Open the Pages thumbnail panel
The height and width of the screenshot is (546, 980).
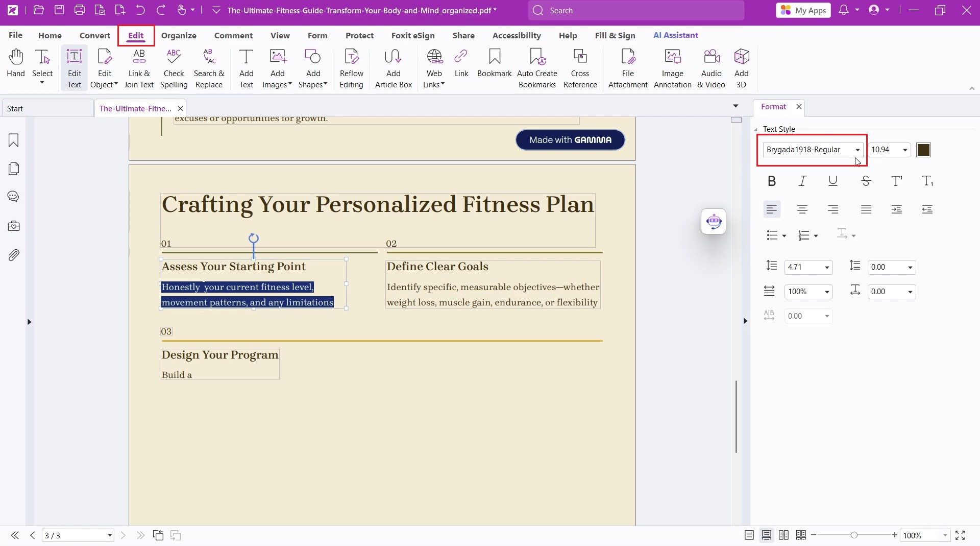[x=14, y=169]
